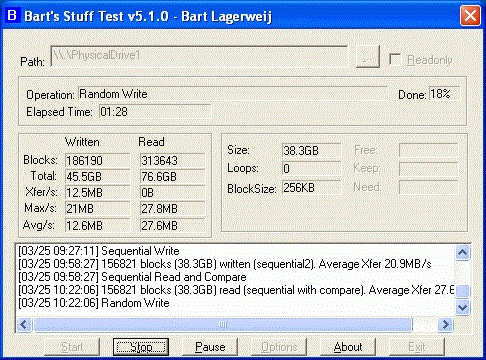
Task: Select log line 10:22:06 Random Write
Action: click(94, 303)
